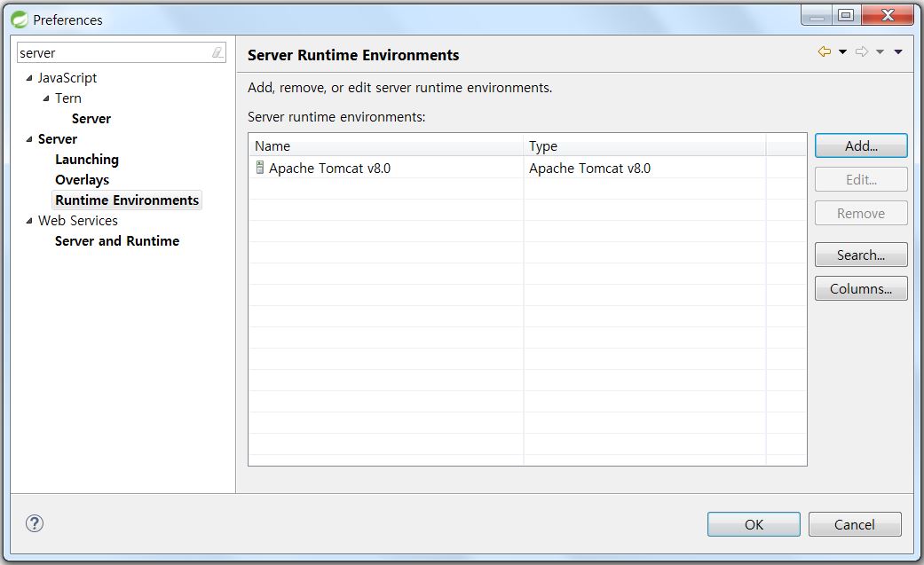Select Tern in preferences tree

point(68,98)
